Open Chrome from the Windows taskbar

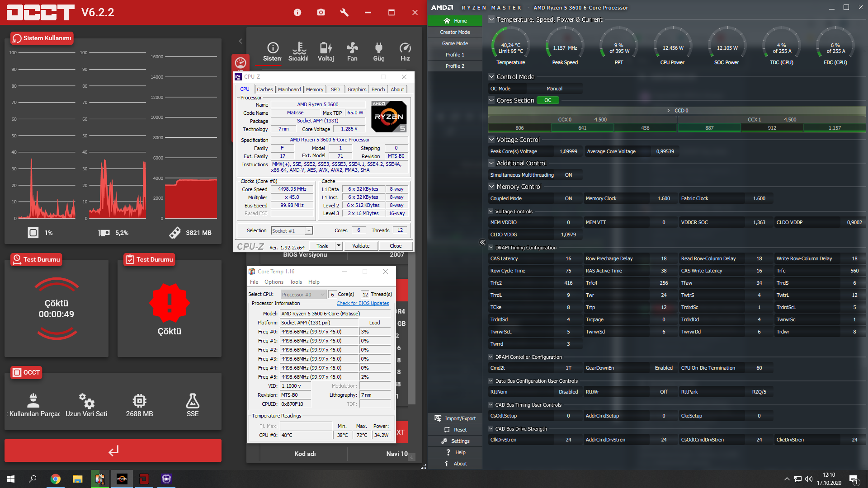click(55, 479)
